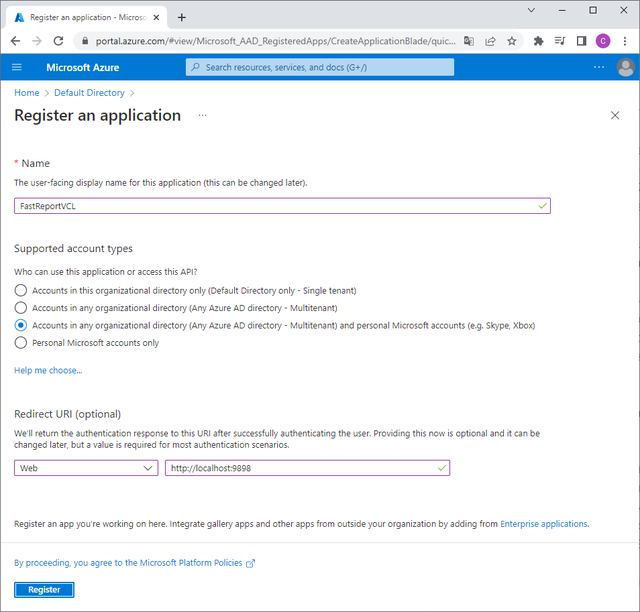The image size is (640, 612).
Task: Select Single tenant account type radio
Action: [x=21, y=290]
